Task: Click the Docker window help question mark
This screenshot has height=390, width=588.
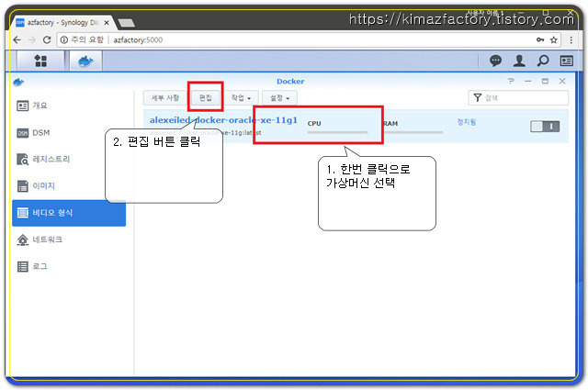Action: pos(511,81)
